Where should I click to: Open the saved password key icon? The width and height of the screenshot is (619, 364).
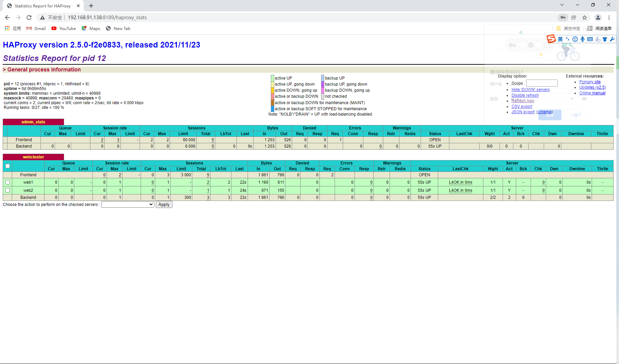563,18
